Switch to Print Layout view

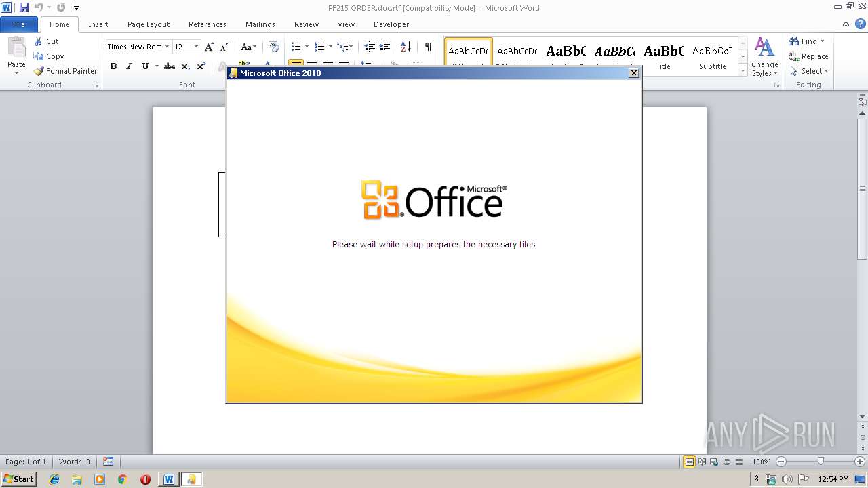pyautogui.click(x=689, y=462)
